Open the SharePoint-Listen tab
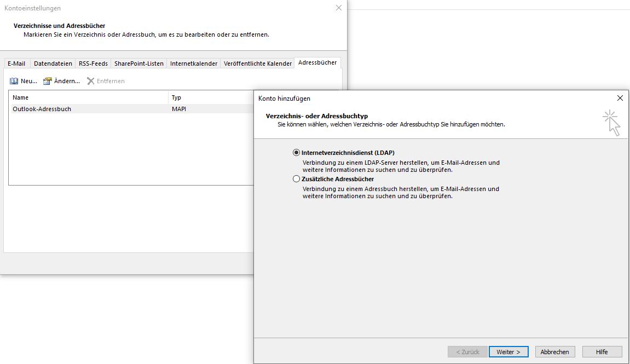The width and height of the screenshot is (630, 364). (x=138, y=63)
